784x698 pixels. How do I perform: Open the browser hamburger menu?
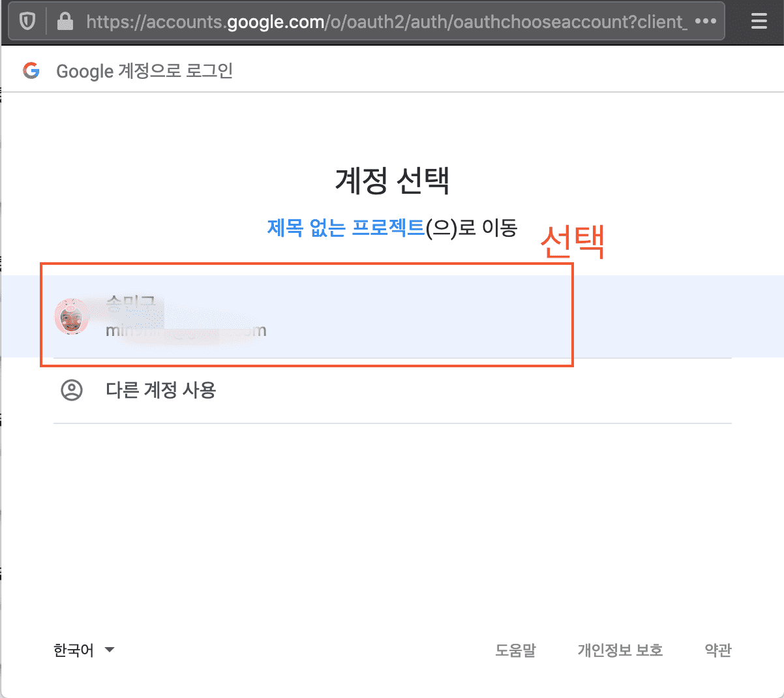click(759, 22)
